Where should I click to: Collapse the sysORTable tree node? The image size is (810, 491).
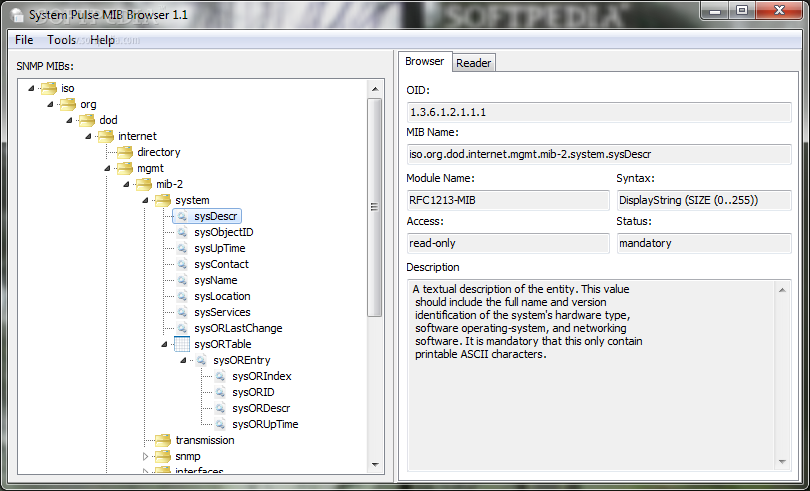tap(165, 344)
